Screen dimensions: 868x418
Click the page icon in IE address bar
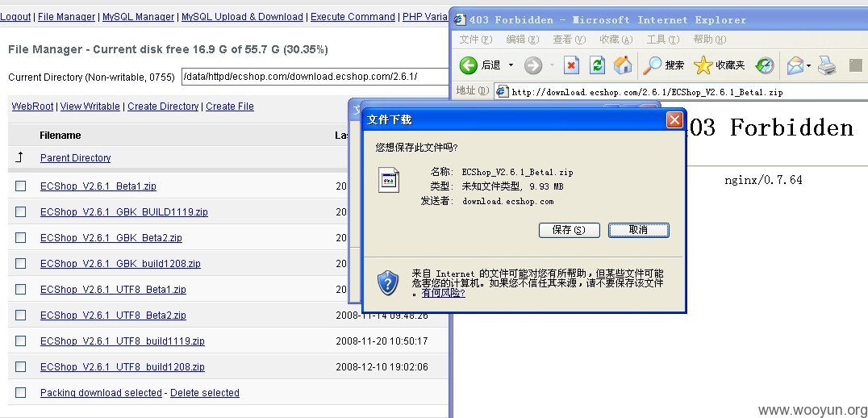point(502,91)
